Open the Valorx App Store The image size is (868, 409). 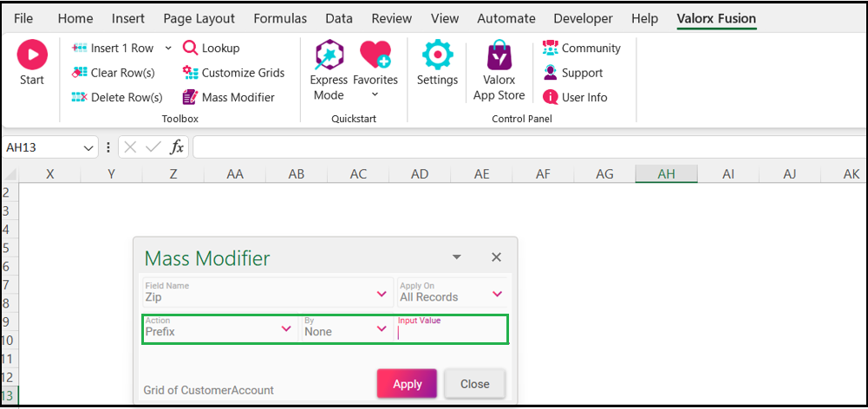point(499,71)
